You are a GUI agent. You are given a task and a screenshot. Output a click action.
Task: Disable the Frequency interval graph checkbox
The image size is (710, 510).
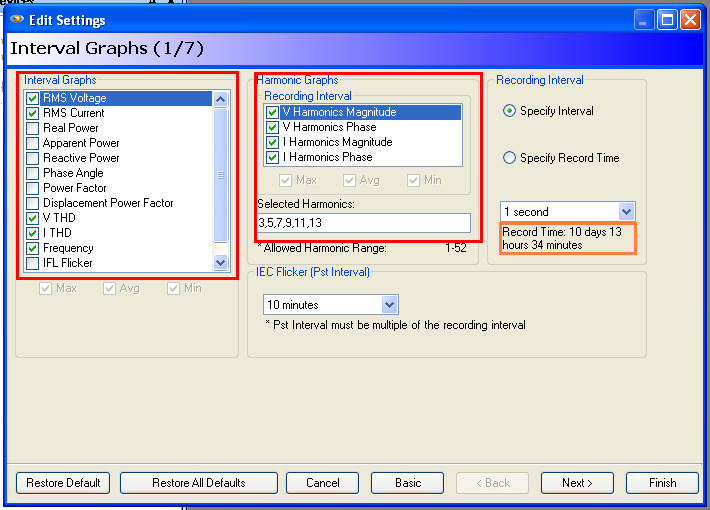[33, 248]
